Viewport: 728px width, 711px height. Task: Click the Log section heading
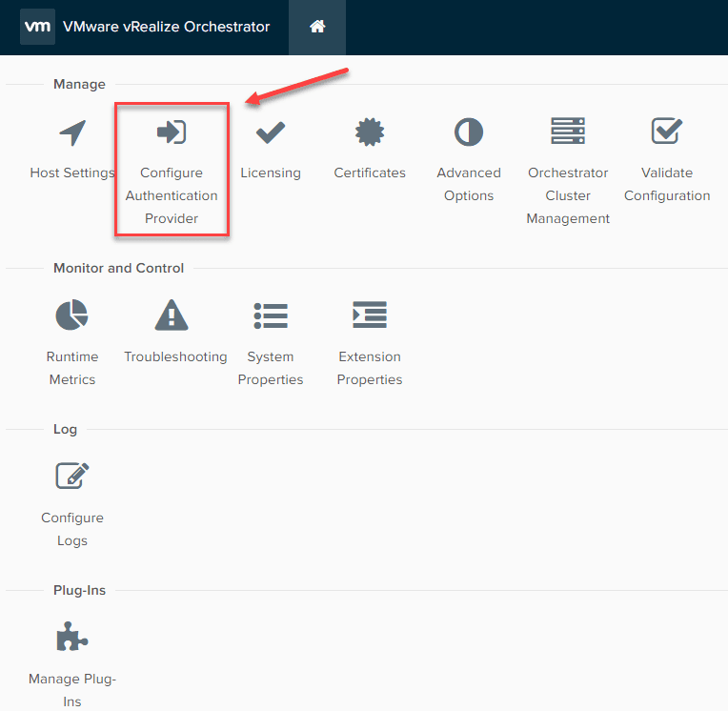click(65, 429)
